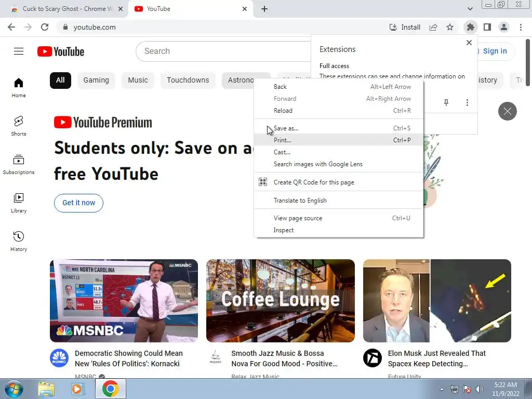532x399 pixels.
Task: Open Subscriptions in the sidebar
Action: click(19, 165)
